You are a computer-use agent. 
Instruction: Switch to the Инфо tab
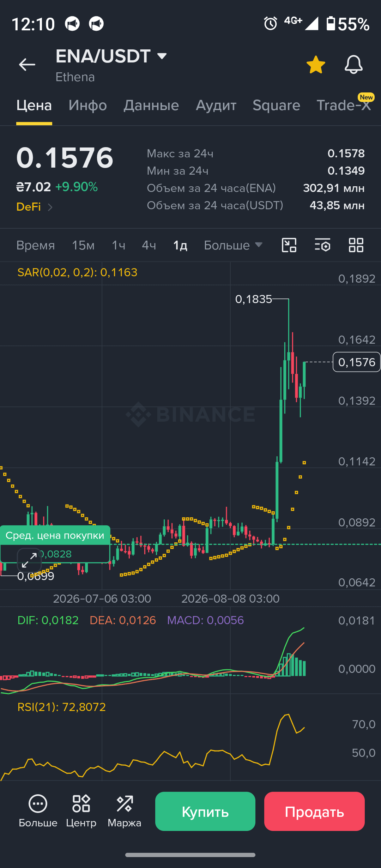pyautogui.click(x=87, y=105)
